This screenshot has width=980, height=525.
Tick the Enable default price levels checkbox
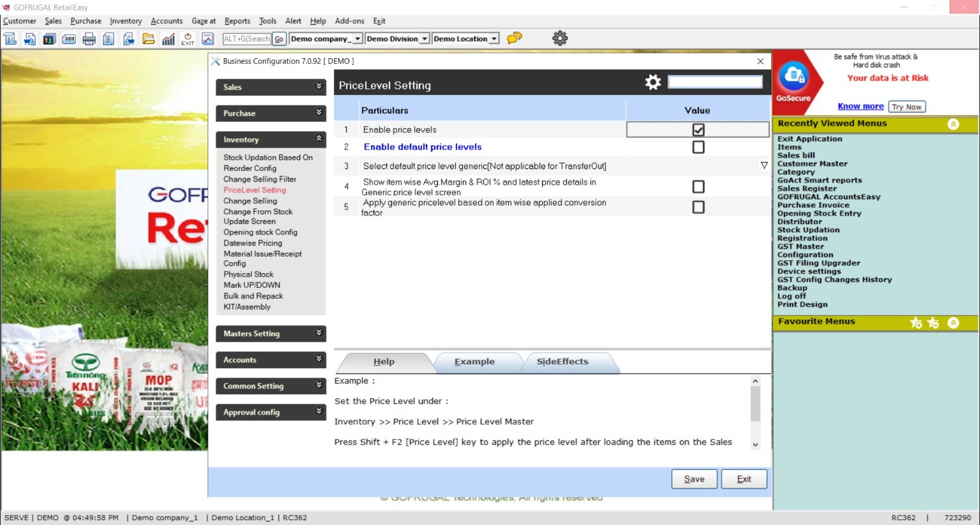[x=698, y=147]
